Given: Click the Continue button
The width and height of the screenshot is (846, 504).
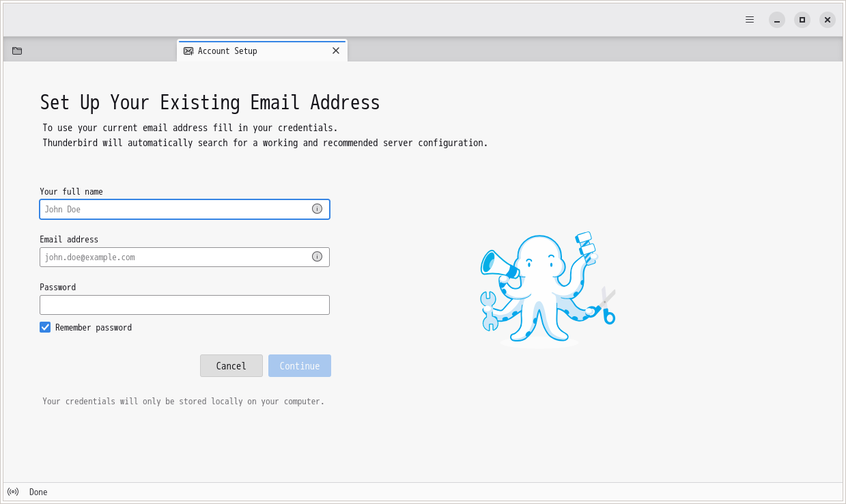Looking at the screenshot, I should (300, 366).
